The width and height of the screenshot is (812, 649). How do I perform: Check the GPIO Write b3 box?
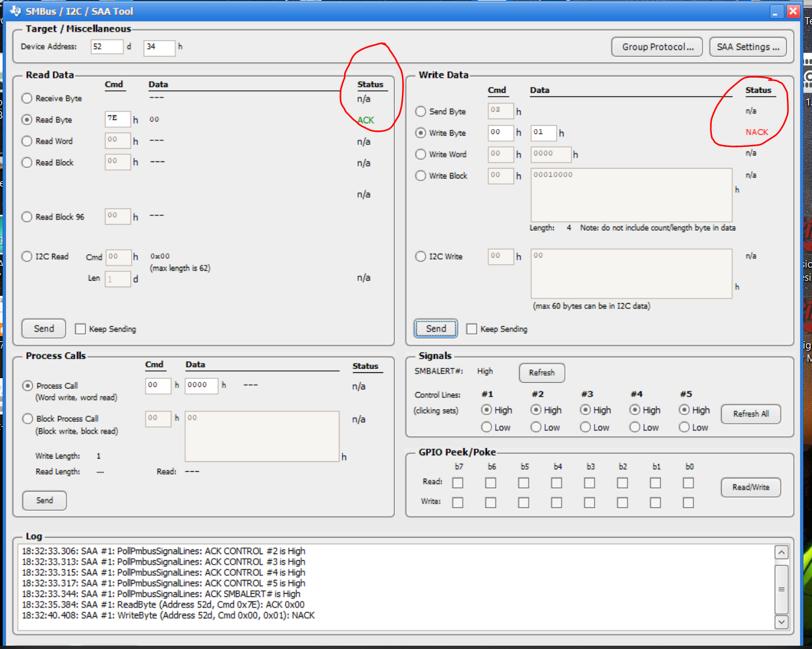(590, 503)
